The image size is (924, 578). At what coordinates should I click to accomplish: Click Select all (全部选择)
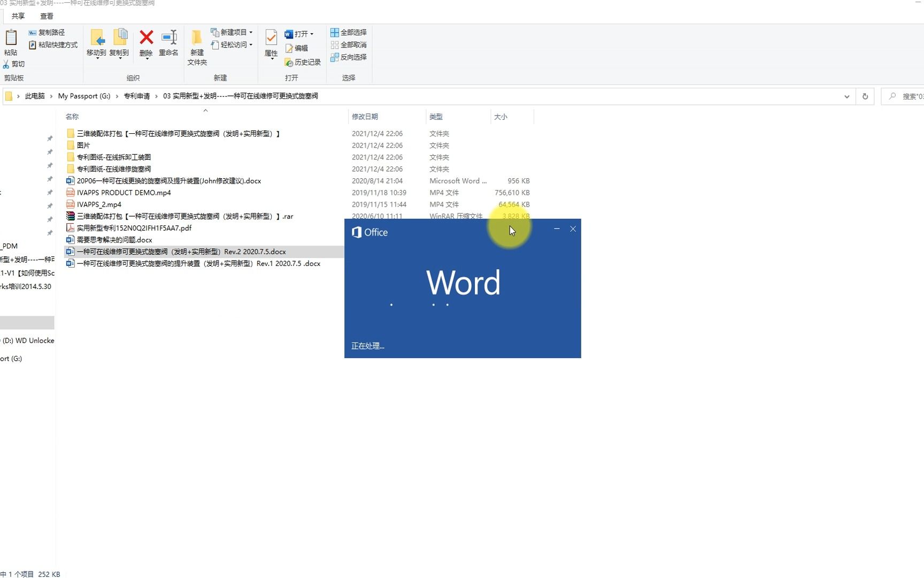click(x=349, y=33)
